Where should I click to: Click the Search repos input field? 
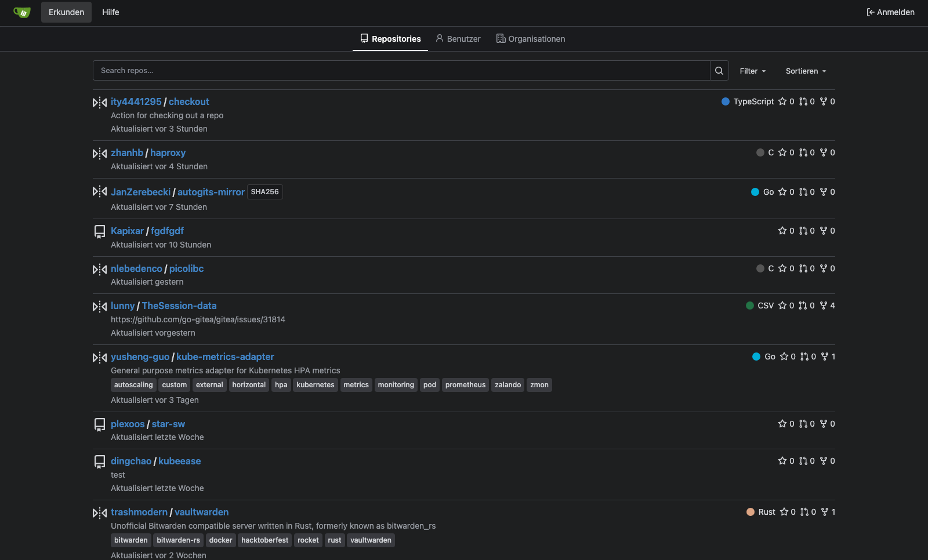[x=401, y=71]
